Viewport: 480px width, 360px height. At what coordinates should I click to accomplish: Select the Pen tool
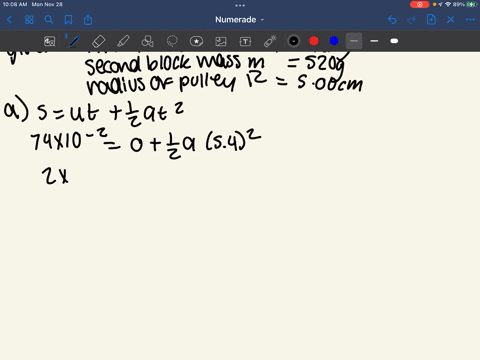(x=74, y=41)
